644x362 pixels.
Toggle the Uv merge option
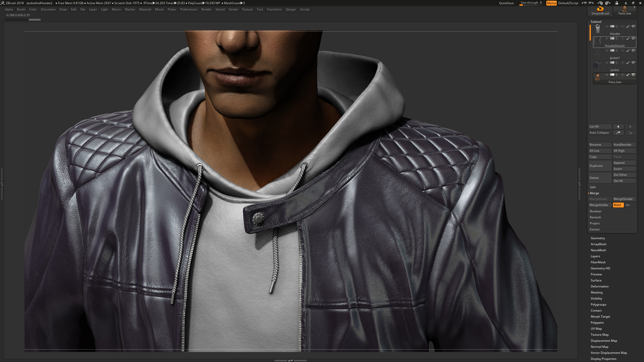pos(630,205)
